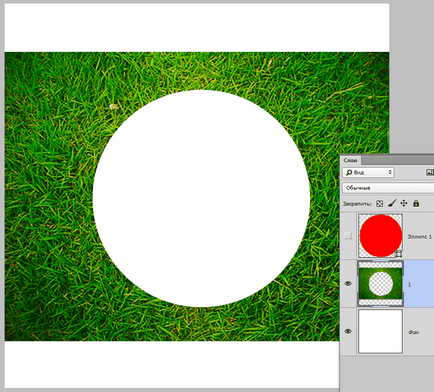This screenshot has height=392, width=434.
Task: Click the lock transparent pixels icon
Action: coord(379,203)
